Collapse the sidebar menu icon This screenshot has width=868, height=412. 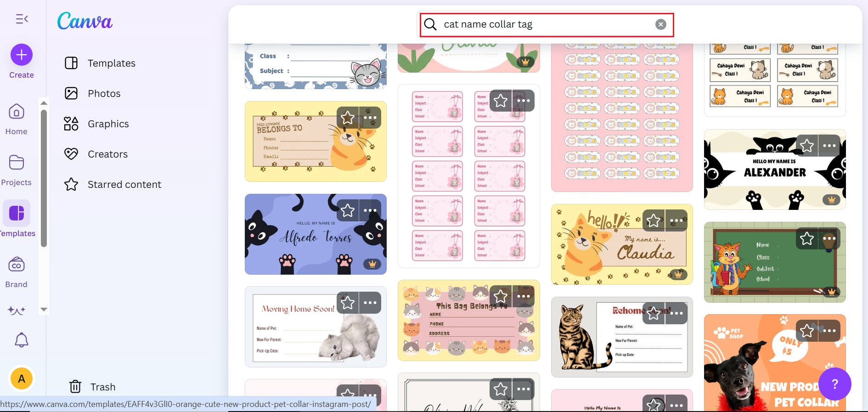tap(22, 19)
